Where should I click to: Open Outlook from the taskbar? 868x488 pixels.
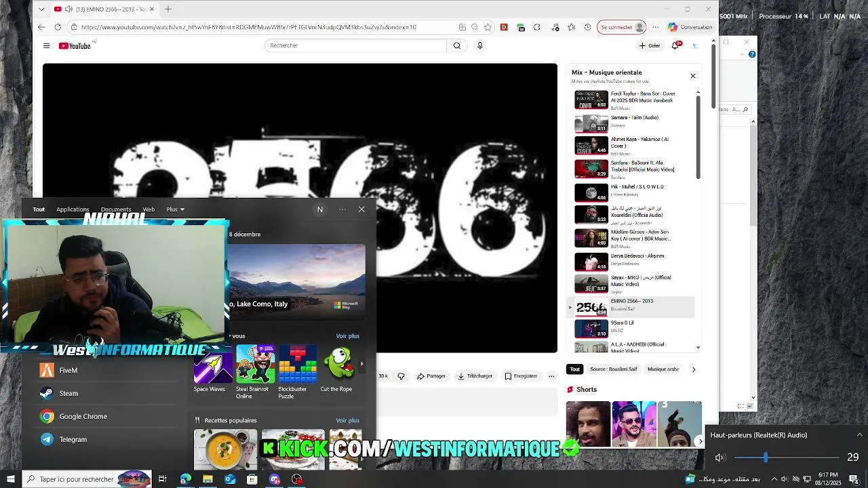(x=230, y=479)
